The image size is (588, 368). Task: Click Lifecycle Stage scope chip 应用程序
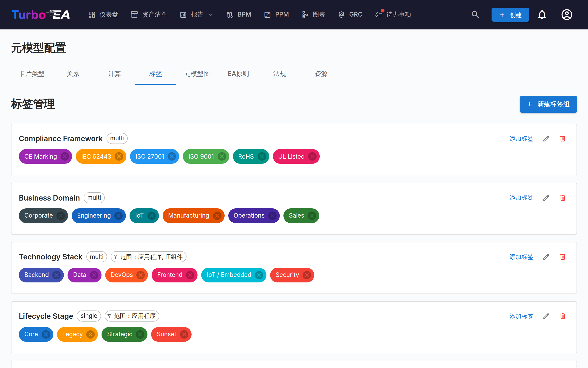[132, 316]
